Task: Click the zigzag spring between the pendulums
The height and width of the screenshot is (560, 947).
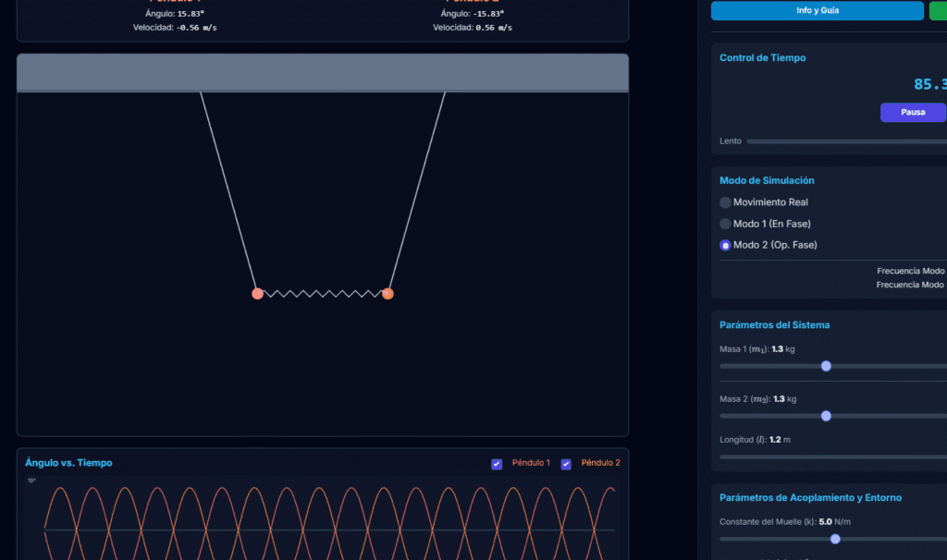Action: tap(323, 294)
